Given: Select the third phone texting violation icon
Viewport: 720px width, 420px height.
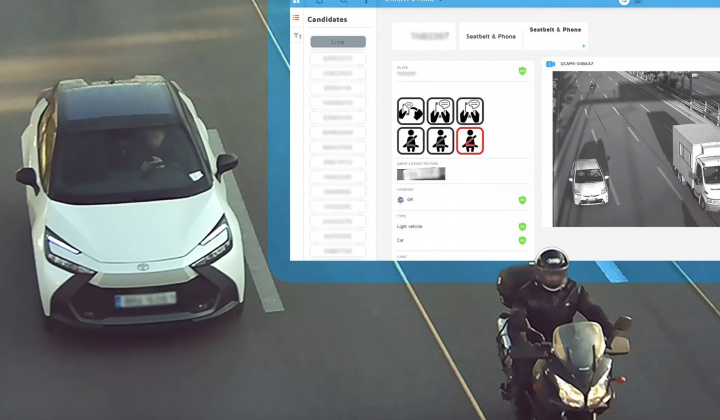Looking at the screenshot, I should pos(470,111).
